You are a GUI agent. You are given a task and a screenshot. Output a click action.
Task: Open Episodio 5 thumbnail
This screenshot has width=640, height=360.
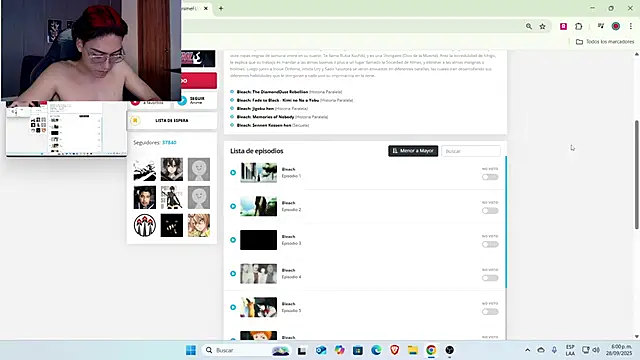pos(258,307)
